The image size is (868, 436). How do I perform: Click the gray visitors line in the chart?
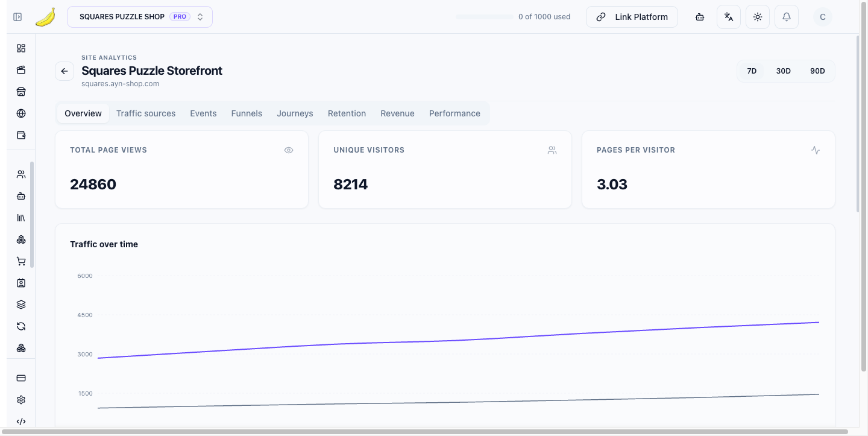pos(458,402)
